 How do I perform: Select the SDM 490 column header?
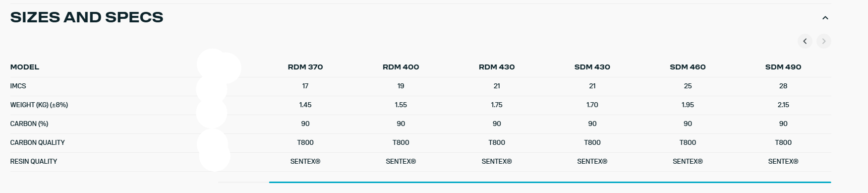pyautogui.click(x=783, y=67)
